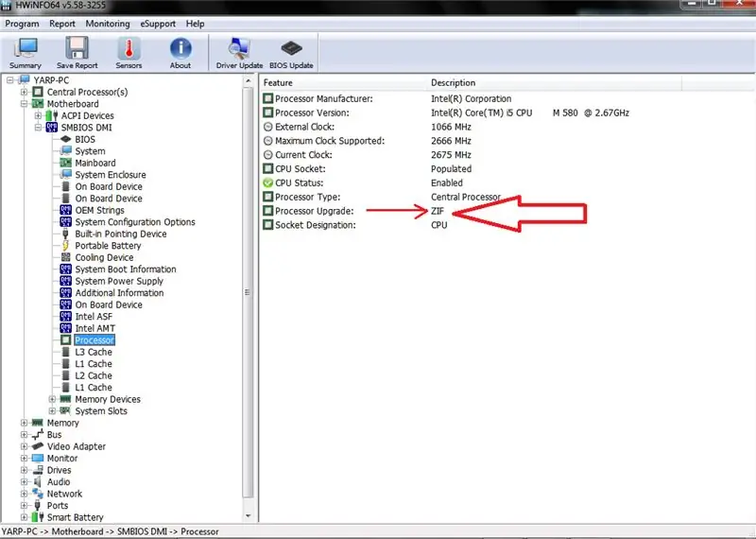The width and height of the screenshot is (756, 539).
Task: Select the CPU Status row
Action: [x=363, y=183]
